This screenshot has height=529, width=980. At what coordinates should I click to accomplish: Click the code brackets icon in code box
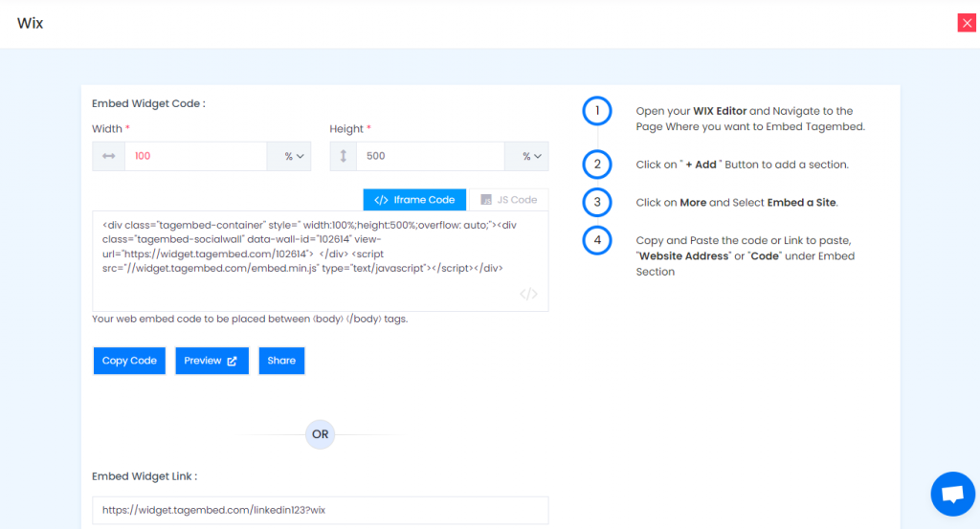pos(528,294)
